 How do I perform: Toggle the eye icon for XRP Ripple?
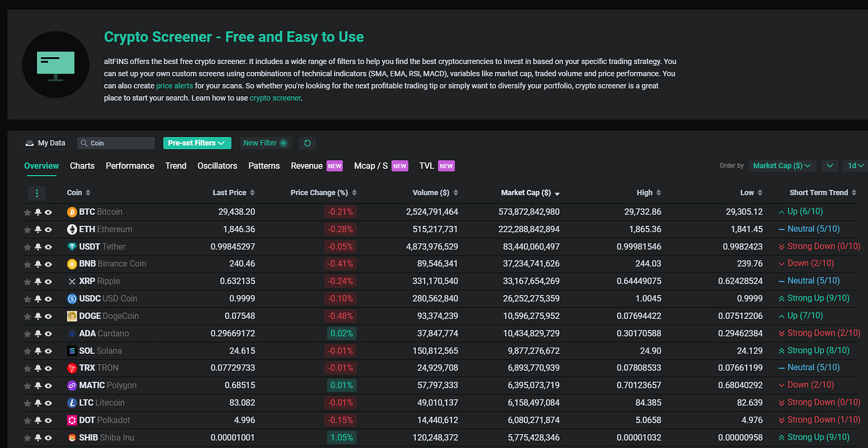[48, 282]
